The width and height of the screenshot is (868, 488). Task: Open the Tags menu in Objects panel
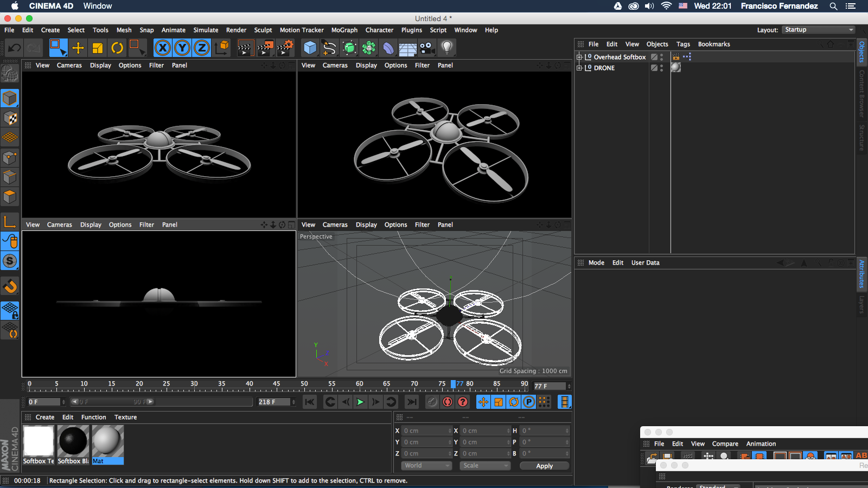pyautogui.click(x=683, y=44)
